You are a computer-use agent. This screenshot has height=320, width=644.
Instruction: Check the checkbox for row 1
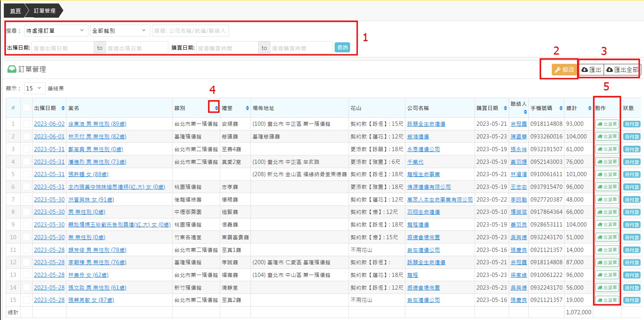pos(27,124)
